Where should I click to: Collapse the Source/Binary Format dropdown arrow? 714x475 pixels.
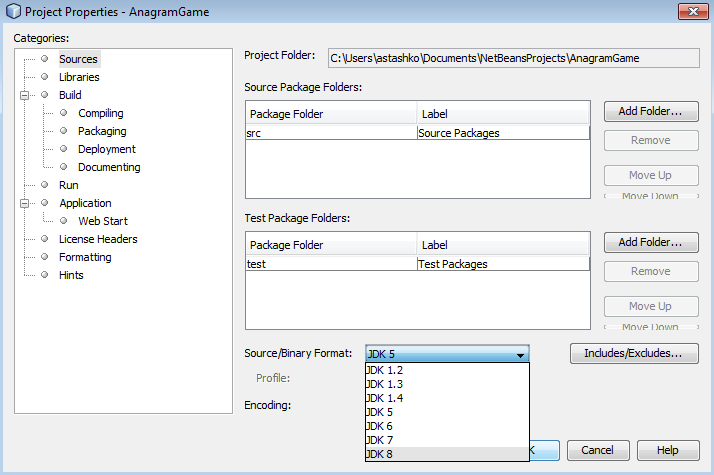pos(520,354)
